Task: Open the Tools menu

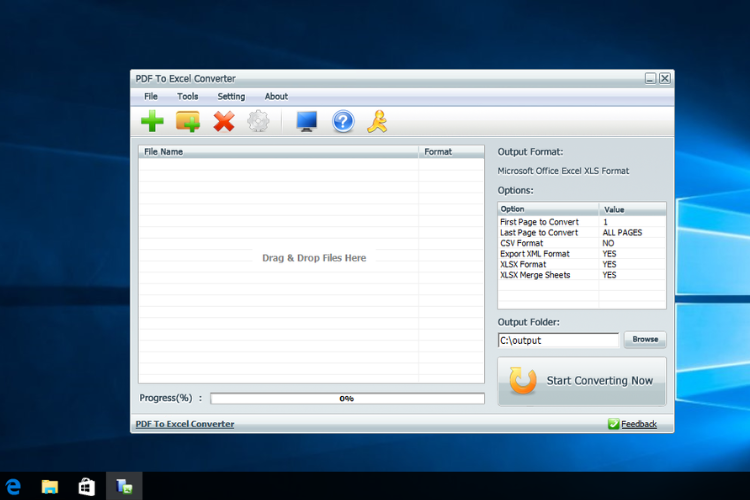Action: click(x=188, y=97)
